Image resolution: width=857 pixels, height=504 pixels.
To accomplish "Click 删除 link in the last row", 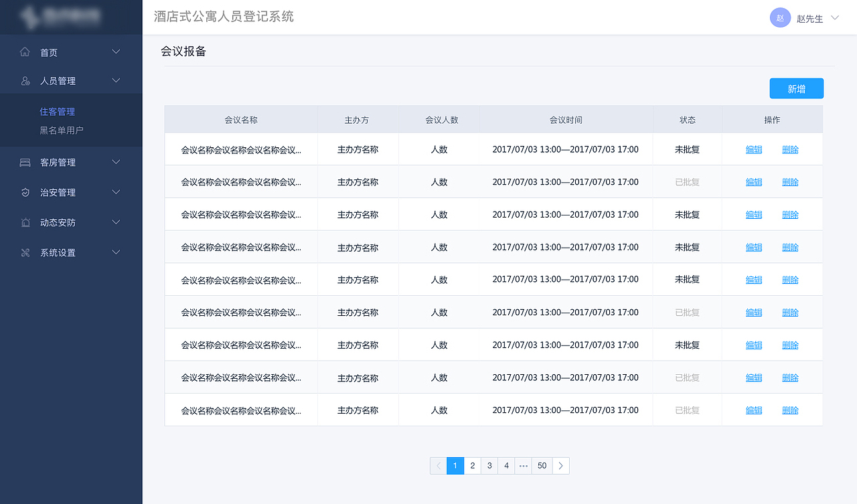I will pos(790,410).
